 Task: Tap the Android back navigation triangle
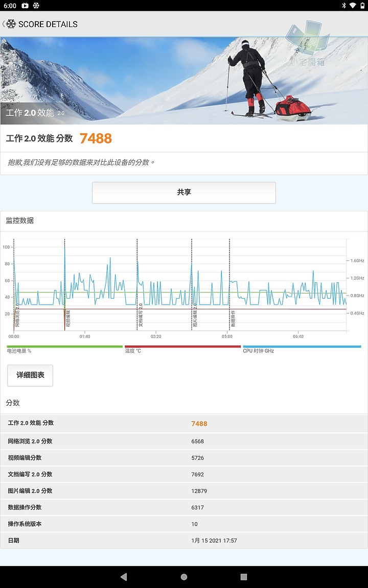point(124,577)
